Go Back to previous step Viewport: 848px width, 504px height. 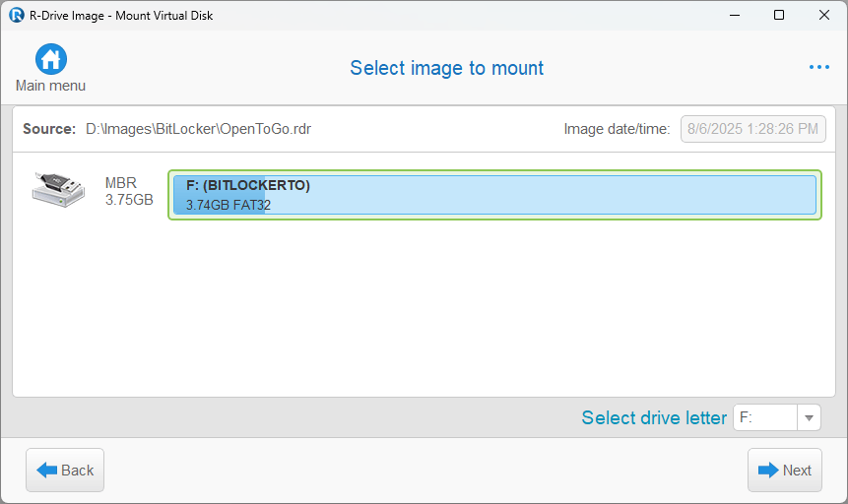[65, 470]
